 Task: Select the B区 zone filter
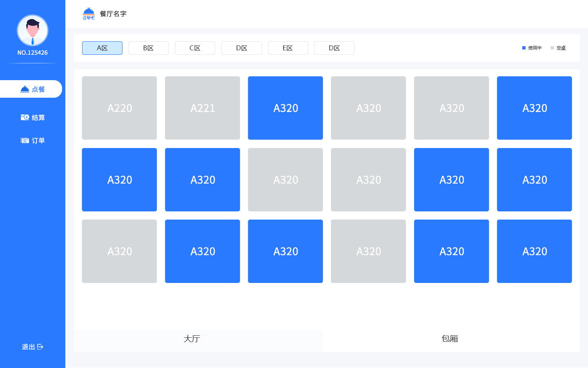(148, 48)
